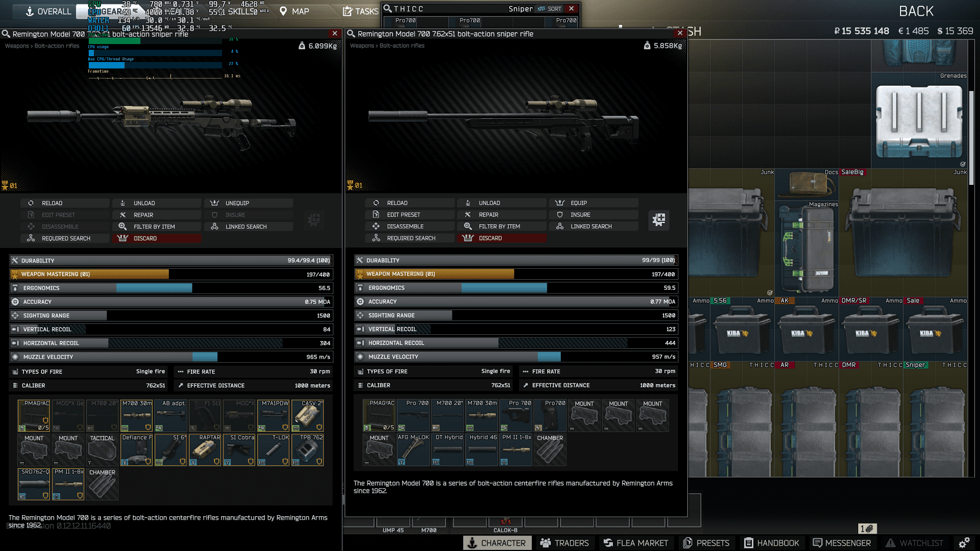Select CHAMBER slot in left inspect window
Viewport: 980px width, 551px height.
click(103, 484)
